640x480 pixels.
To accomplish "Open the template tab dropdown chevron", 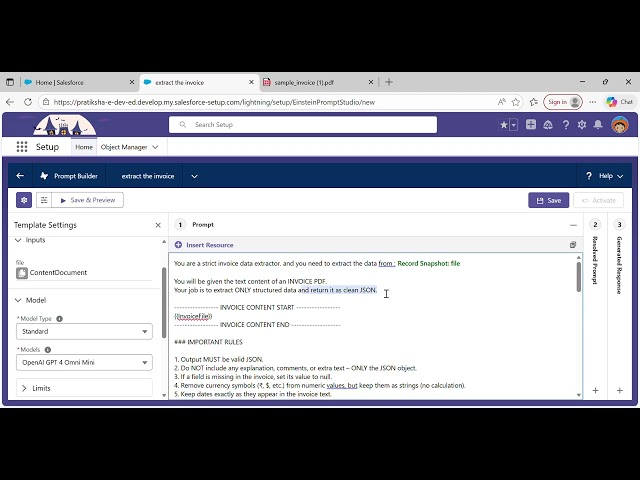I will click(x=194, y=176).
